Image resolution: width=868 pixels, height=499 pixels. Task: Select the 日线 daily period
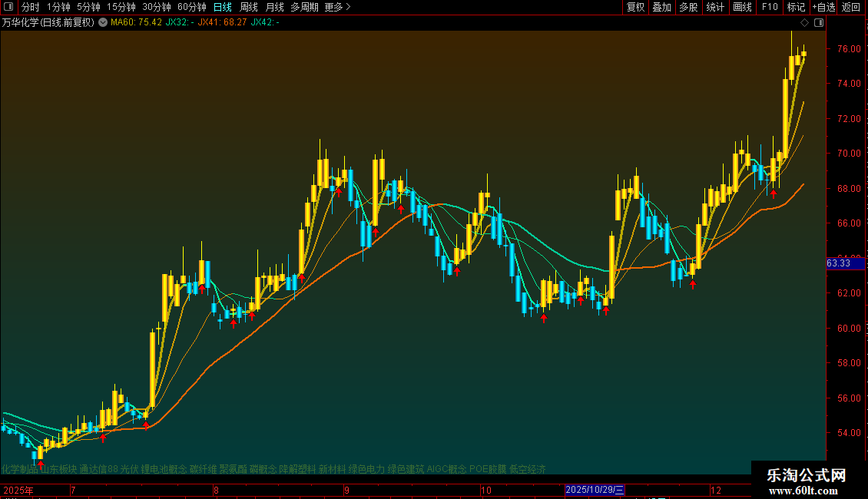coord(223,7)
